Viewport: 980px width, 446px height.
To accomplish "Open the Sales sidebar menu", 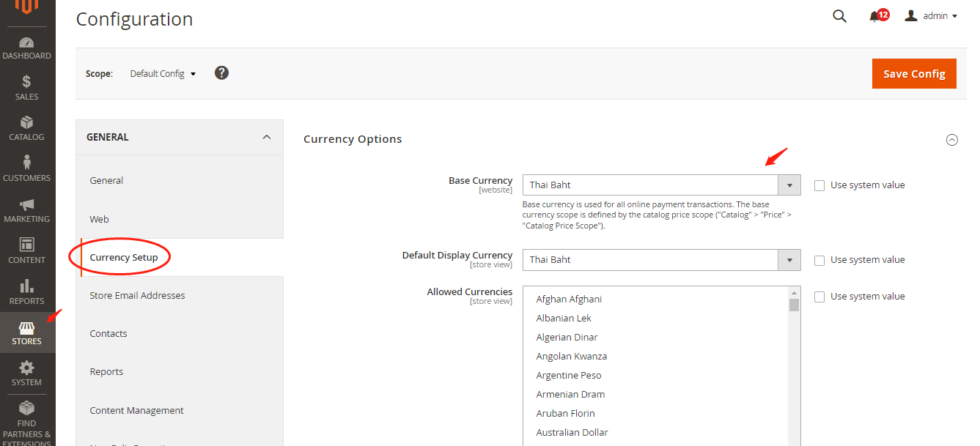I will click(27, 88).
